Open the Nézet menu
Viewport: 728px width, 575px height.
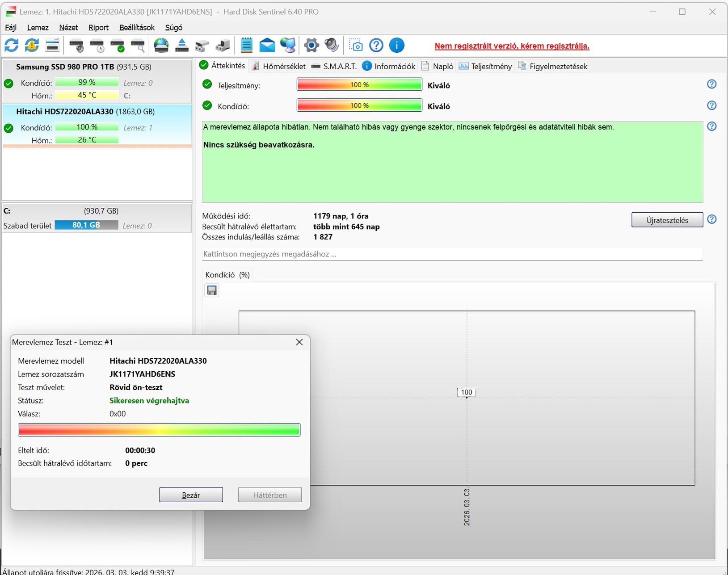click(68, 28)
